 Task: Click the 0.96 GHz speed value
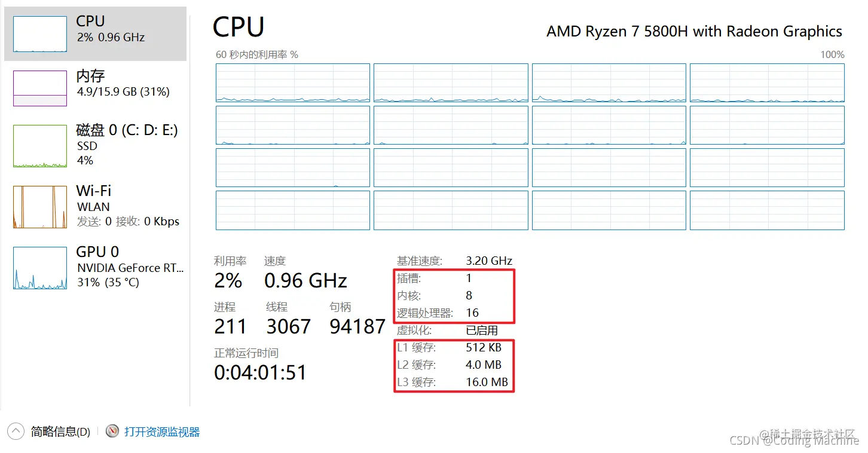[x=305, y=280]
